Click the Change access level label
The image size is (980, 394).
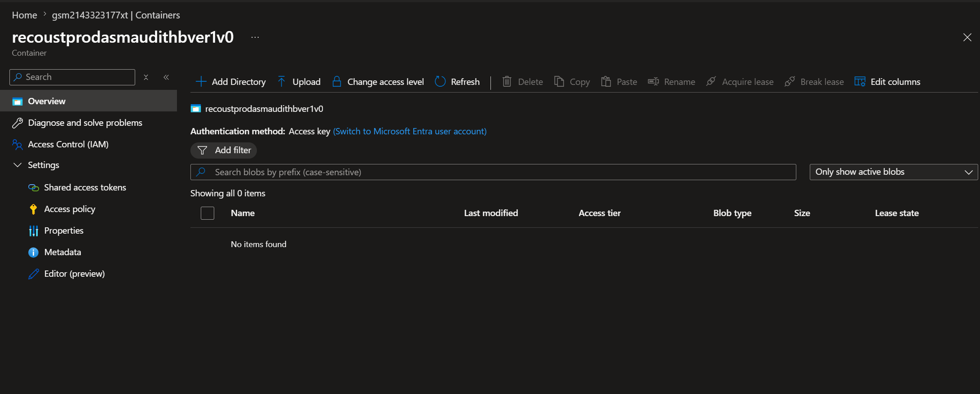[x=386, y=82]
